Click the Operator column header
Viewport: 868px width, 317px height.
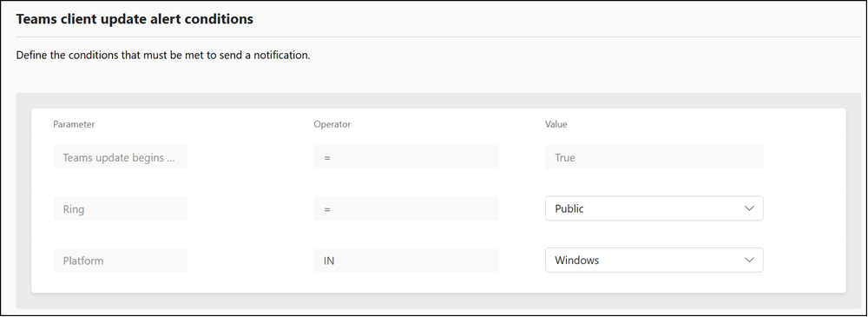pyautogui.click(x=332, y=124)
